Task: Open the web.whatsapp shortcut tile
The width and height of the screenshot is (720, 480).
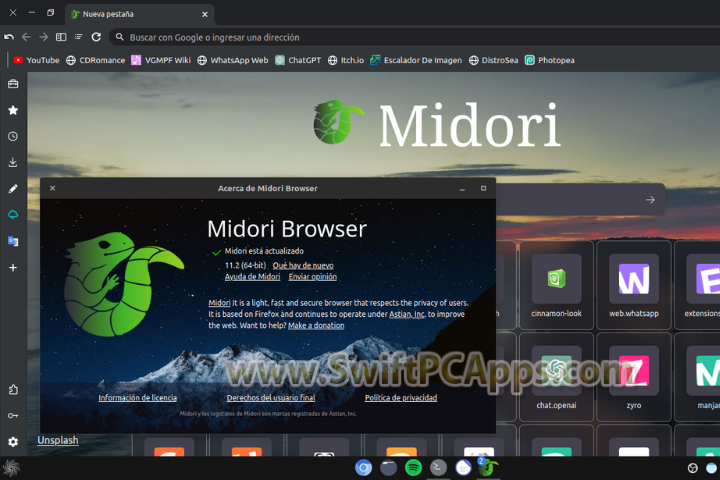Action: point(634,285)
